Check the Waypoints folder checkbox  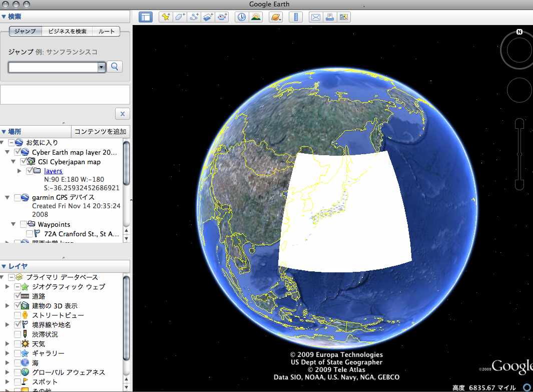24,224
